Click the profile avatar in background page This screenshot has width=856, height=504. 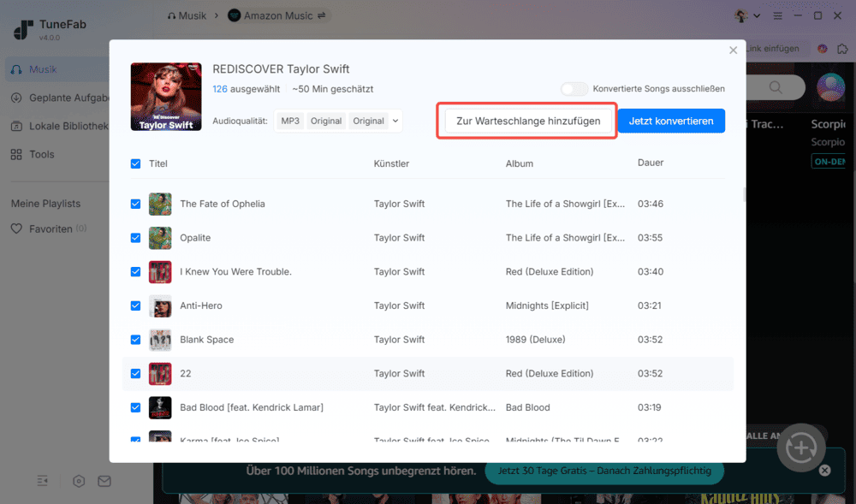point(831,87)
